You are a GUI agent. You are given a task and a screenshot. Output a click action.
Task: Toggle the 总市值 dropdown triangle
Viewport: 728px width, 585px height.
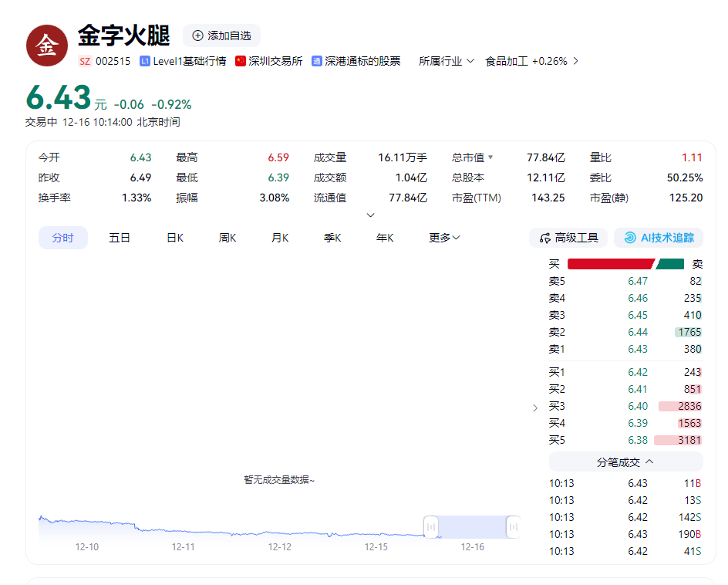[x=490, y=157]
